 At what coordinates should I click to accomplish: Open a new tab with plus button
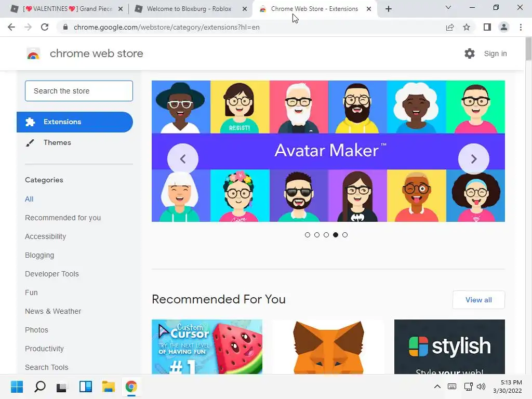(389, 9)
